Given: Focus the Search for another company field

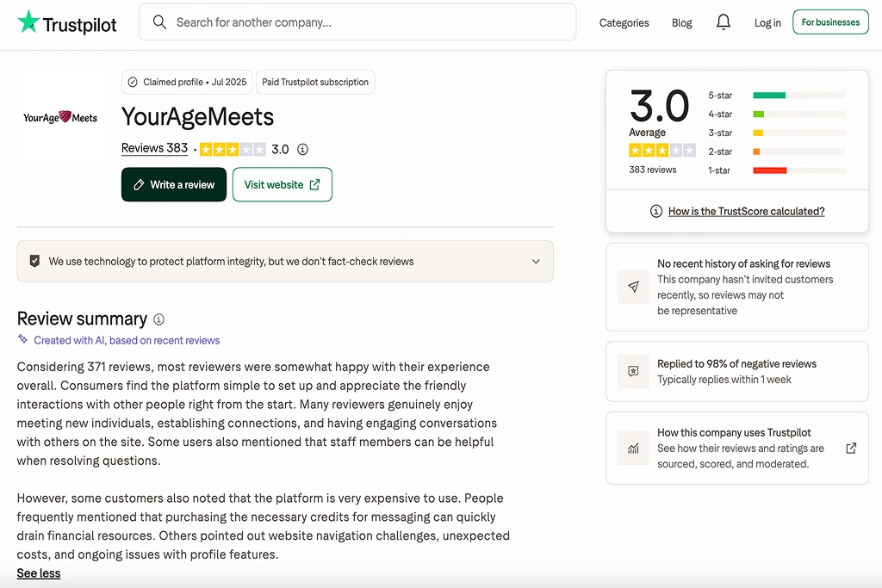Looking at the screenshot, I should pos(357,22).
